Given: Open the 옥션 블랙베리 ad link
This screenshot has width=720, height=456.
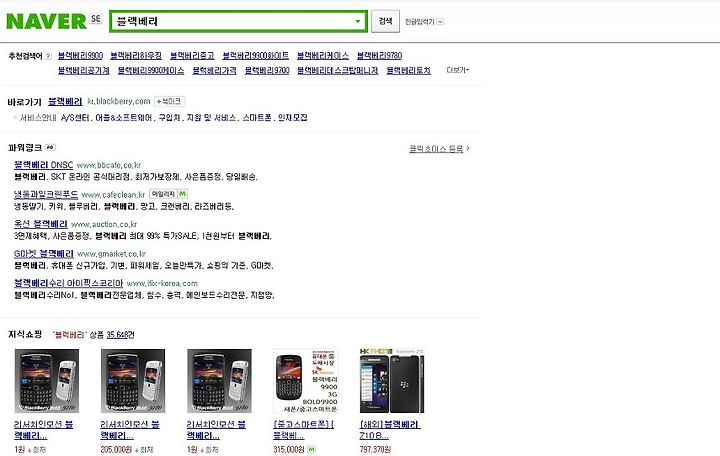Looking at the screenshot, I should pos(40,224).
